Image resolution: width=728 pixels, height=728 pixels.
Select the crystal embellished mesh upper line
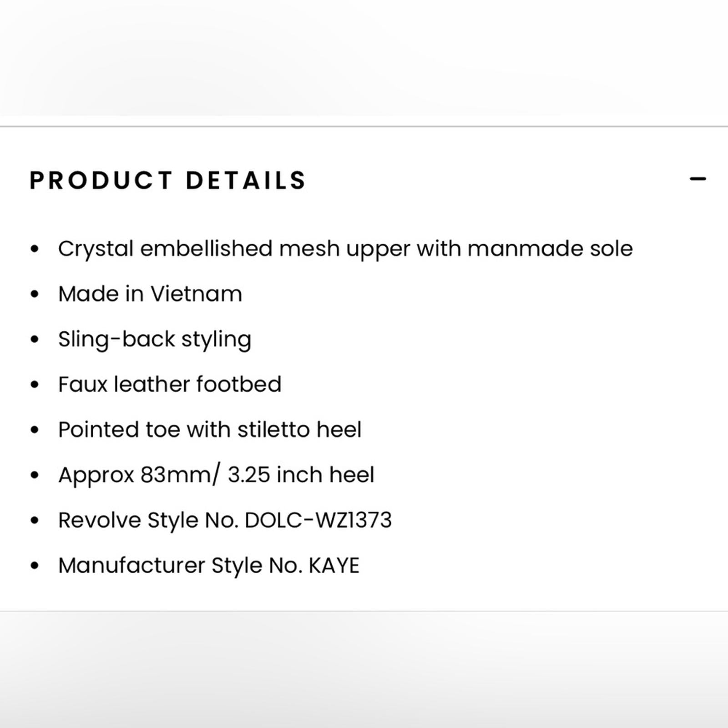pos(345,250)
